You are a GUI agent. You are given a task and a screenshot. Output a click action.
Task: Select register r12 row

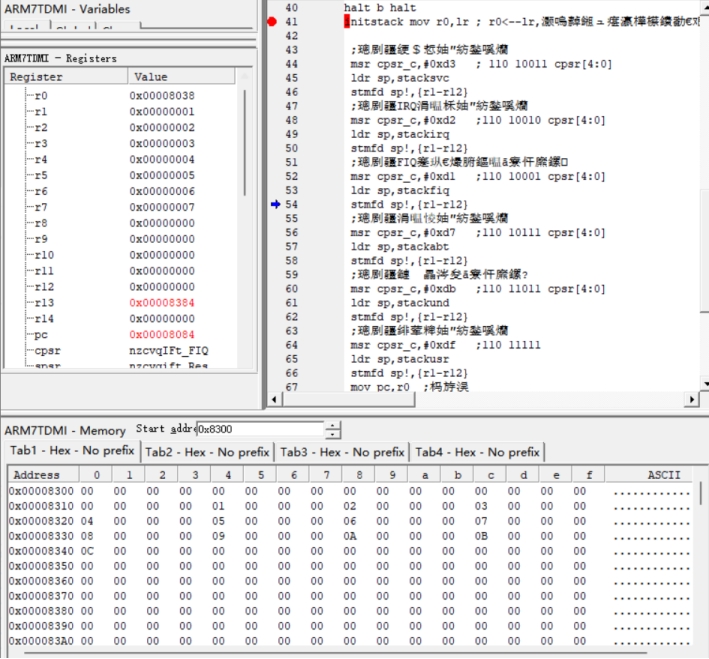[x=120, y=287]
